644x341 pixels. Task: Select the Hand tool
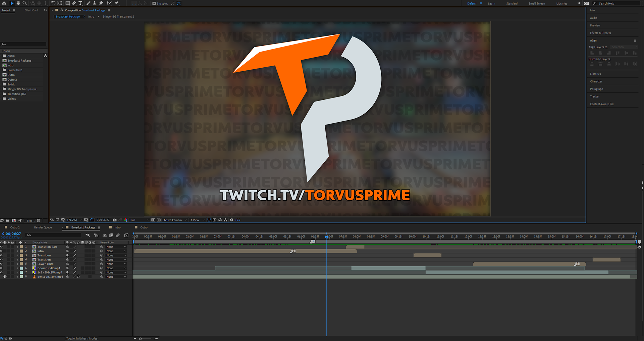click(18, 3)
